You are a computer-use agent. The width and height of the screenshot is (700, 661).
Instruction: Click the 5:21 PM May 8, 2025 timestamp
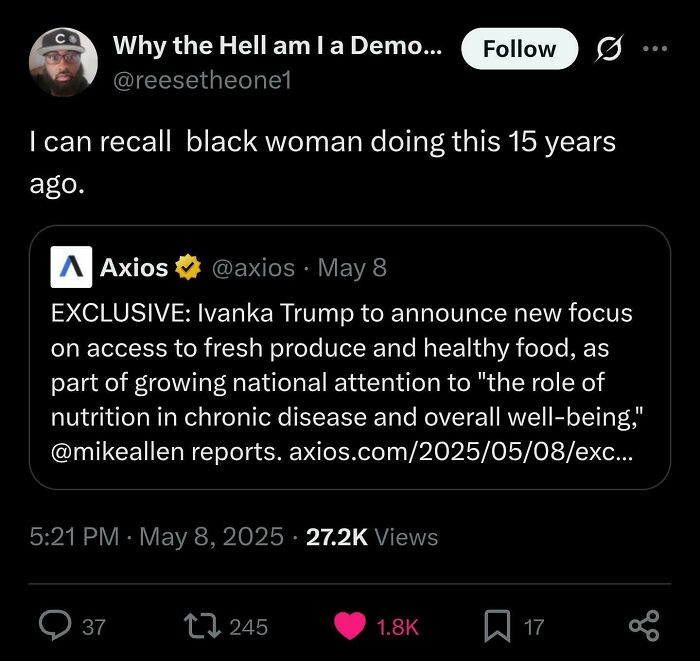pos(152,537)
